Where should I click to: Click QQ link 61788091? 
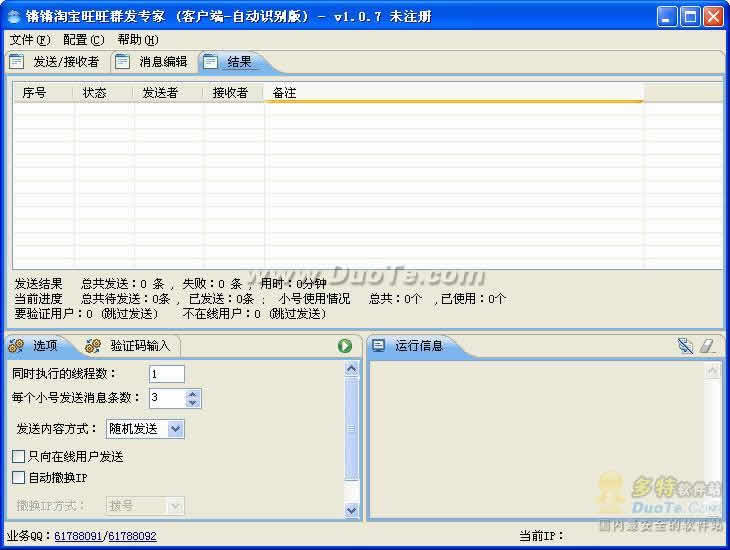click(x=78, y=536)
